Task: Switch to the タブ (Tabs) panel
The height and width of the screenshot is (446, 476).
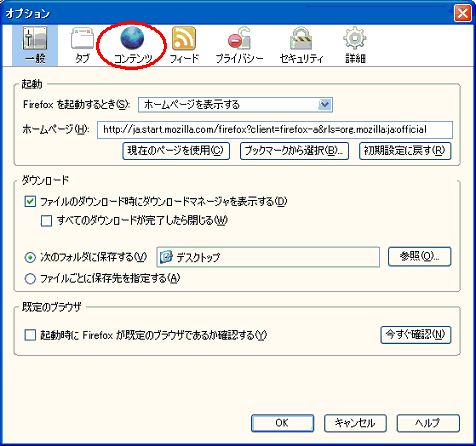Action: point(82,45)
